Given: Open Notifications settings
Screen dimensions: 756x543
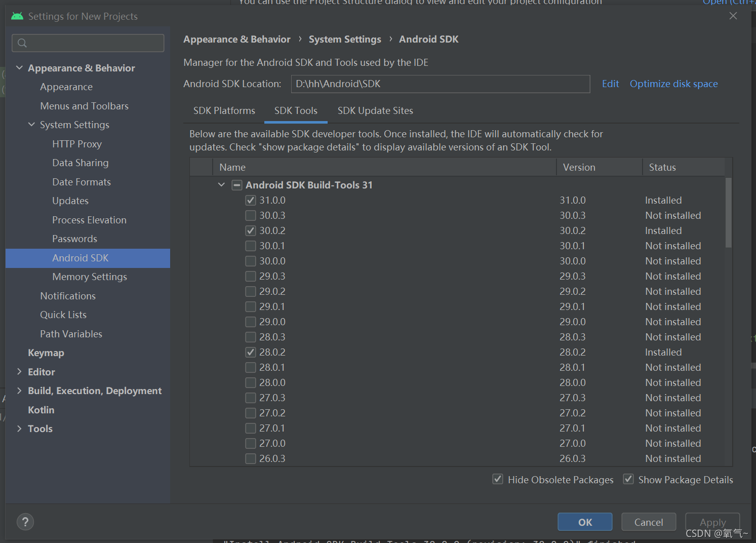Looking at the screenshot, I should pyautogui.click(x=68, y=296).
